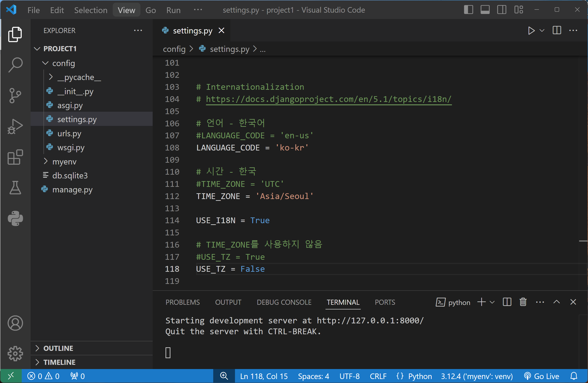Toggle Secondary Side Bar layout button
The height and width of the screenshot is (383, 588).
click(501, 10)
